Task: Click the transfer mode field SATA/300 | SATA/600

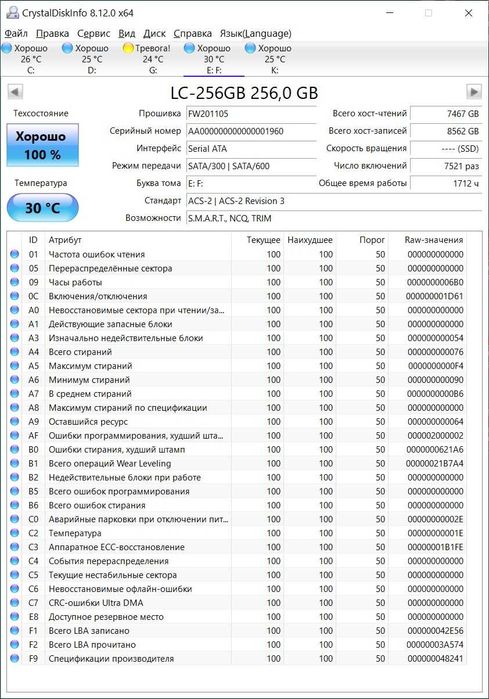Action: coord(251,166)
